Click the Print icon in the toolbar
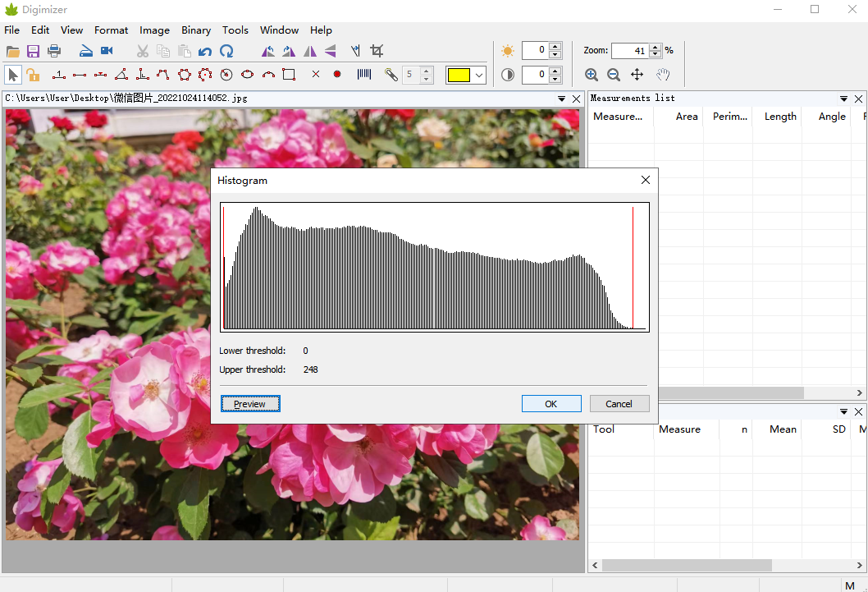The image size is (868, 592). coord(54,52)
